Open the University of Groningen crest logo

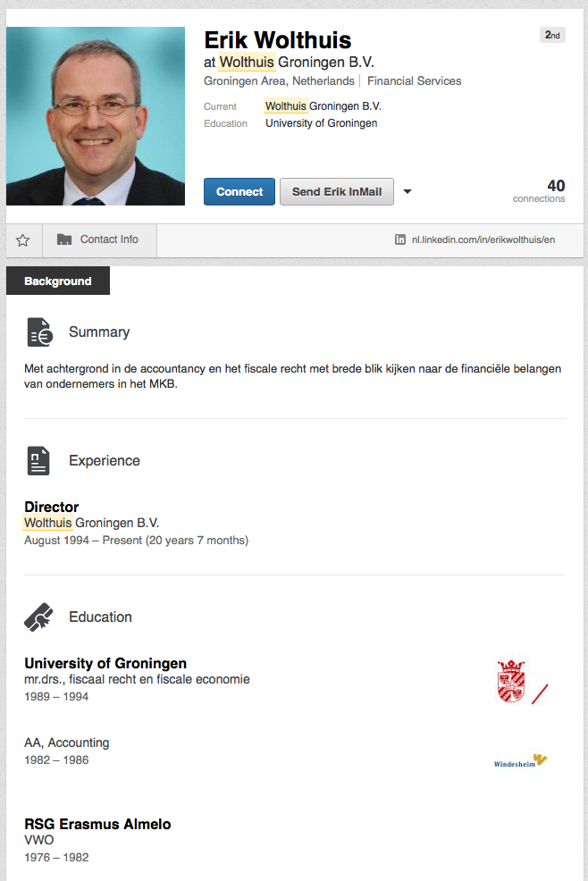click(511, 681)
